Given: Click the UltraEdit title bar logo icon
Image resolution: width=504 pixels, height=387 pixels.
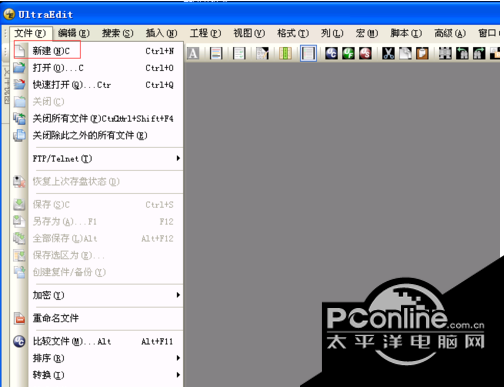Looking at the screenshot, I should click(x=9, y=14).
